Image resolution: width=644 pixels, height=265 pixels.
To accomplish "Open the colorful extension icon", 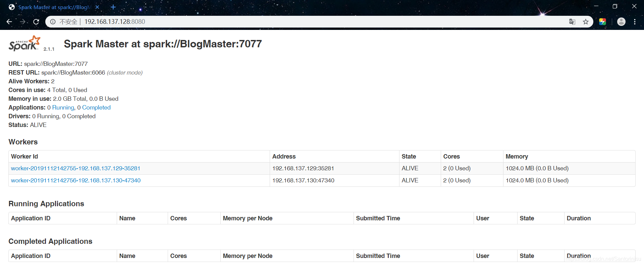I will point(602,22).
